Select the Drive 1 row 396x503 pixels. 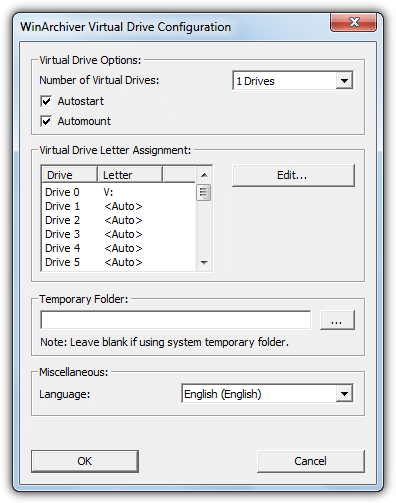119,206
